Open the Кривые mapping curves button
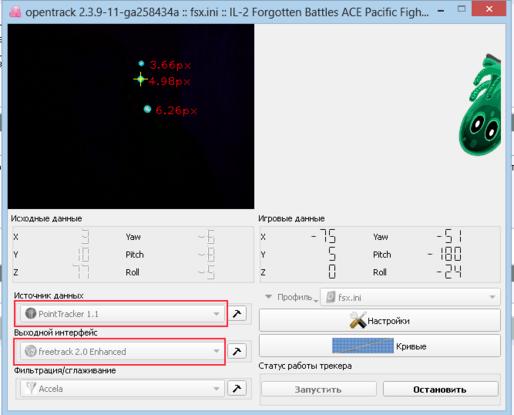 coord(380,346)
